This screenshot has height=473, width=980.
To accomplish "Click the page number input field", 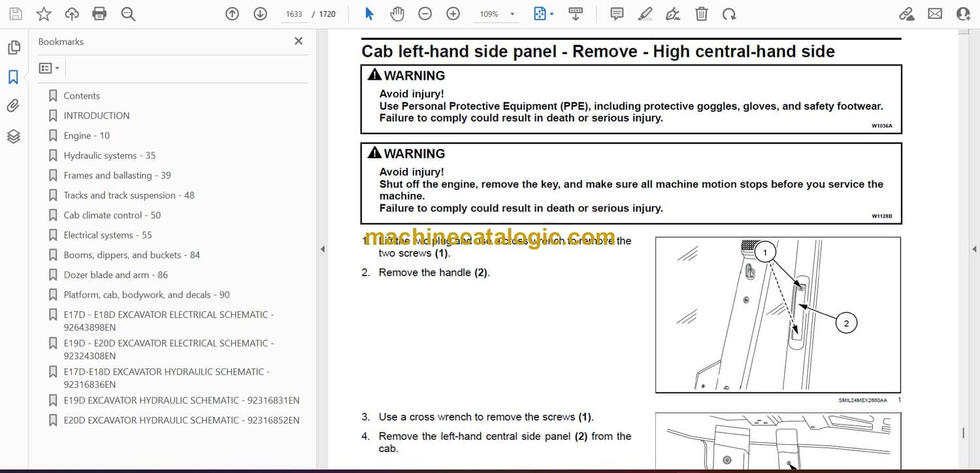I will click(294, 14).
